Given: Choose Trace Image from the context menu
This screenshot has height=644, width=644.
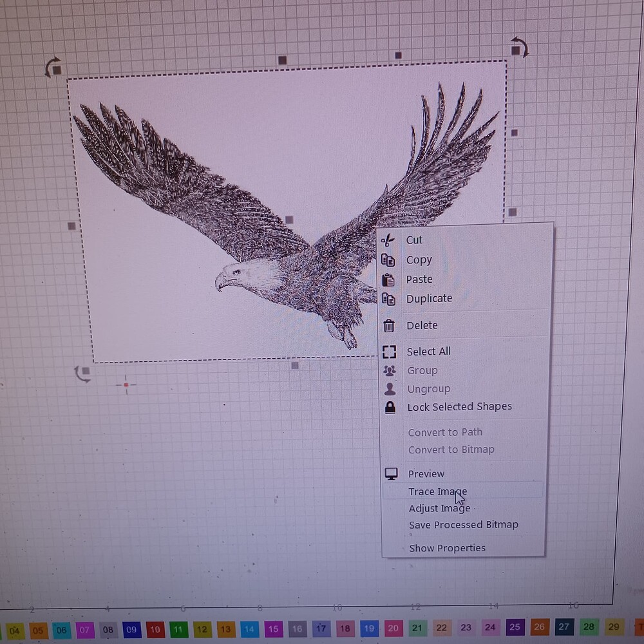Looking at the screenshot, I should click(438, 491).
